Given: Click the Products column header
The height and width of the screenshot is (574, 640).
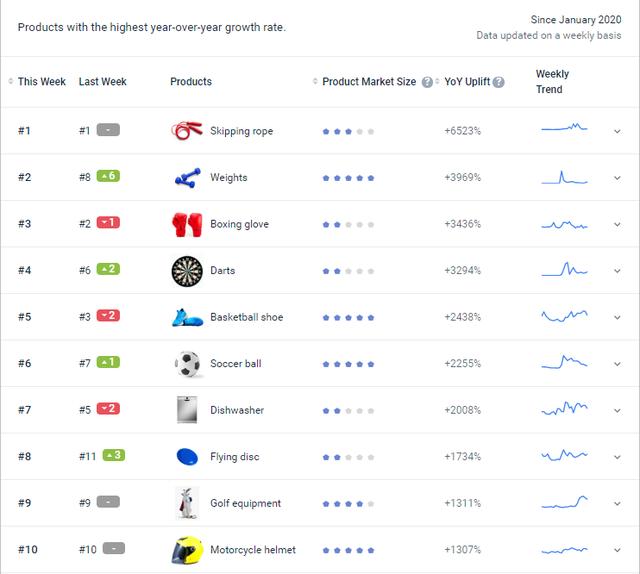Looking at the screenshot, I should [x=191, y=82].
